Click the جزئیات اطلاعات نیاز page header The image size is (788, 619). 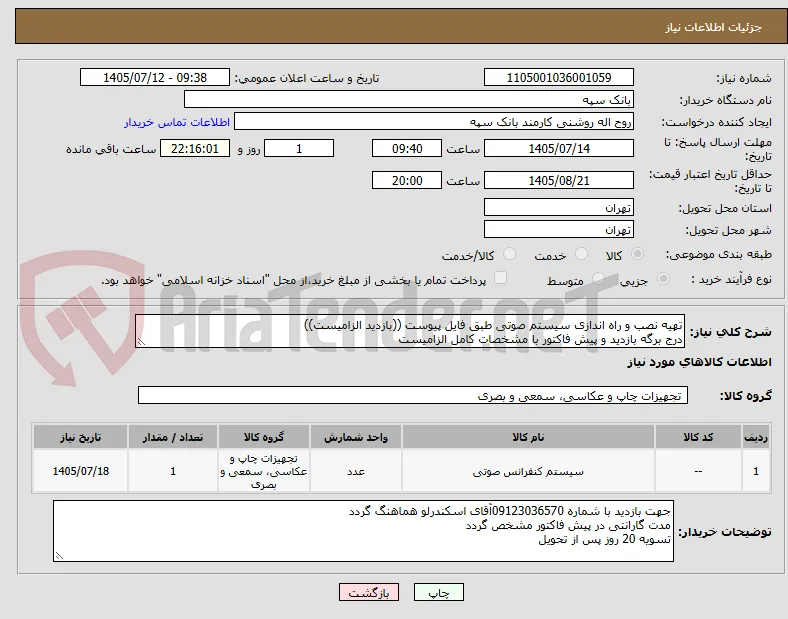[x=714, y=27]
